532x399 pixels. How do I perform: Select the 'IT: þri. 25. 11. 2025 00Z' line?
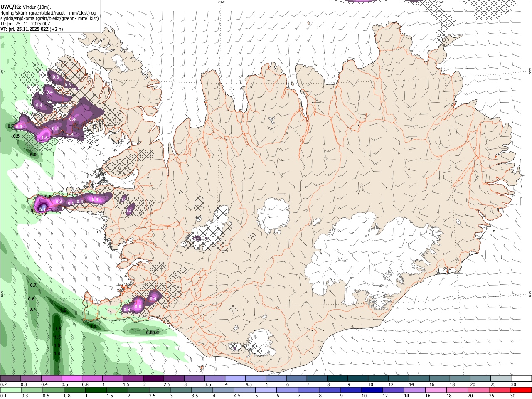tap(25, 24)
